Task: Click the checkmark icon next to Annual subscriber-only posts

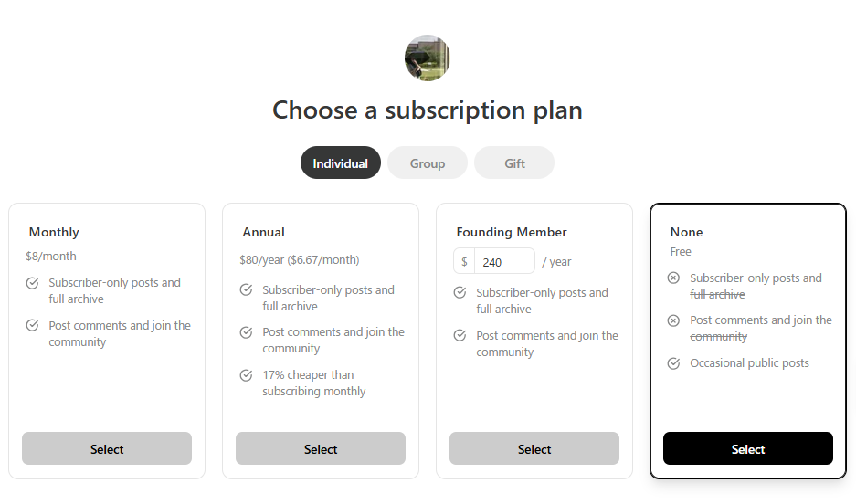Action: 247,289
